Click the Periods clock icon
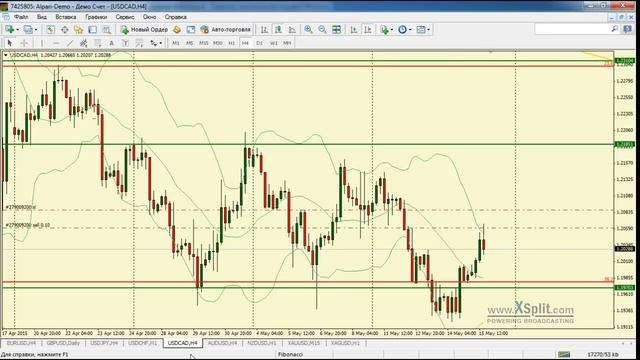This screenshot has height=360, width=640. 402,29
